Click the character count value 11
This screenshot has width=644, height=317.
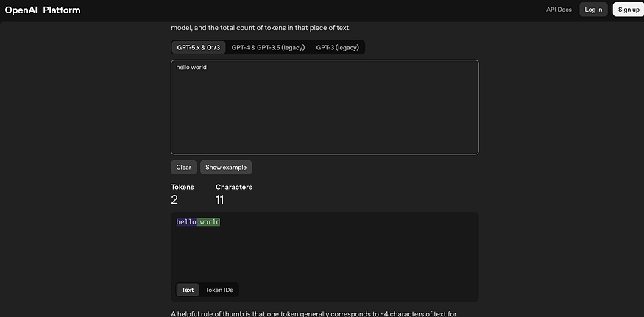220,199
